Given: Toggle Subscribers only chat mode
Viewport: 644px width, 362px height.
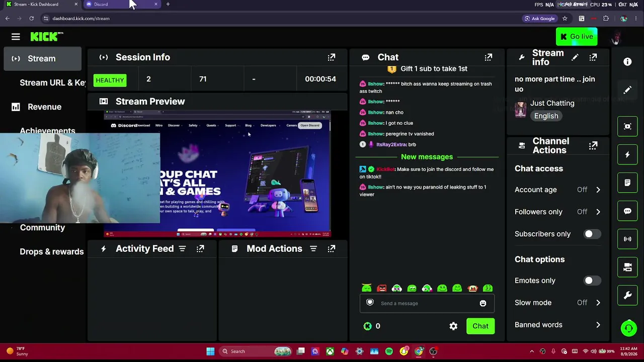Looking at the screenshot, I should (592, 234).
